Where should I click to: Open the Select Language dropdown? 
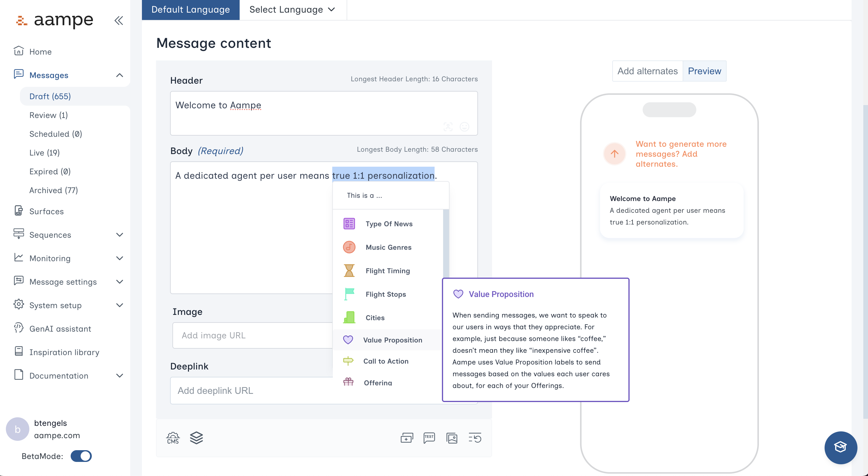[x=292, y=9]
